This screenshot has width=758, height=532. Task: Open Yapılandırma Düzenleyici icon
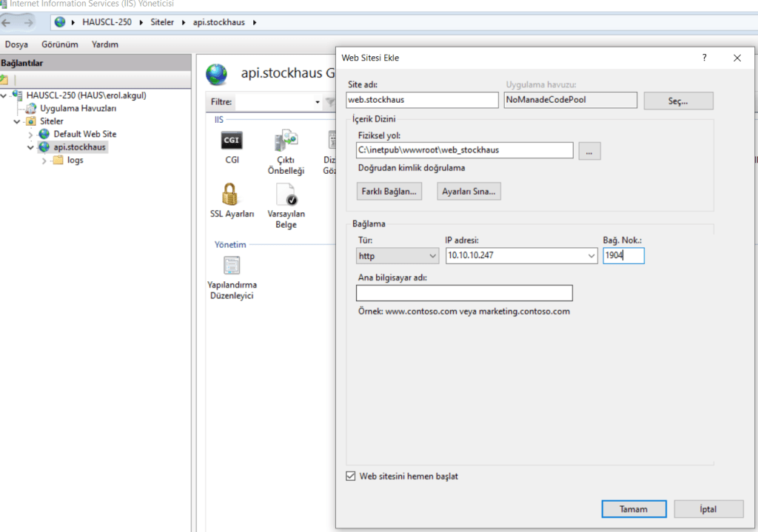(x=232, y=266)
